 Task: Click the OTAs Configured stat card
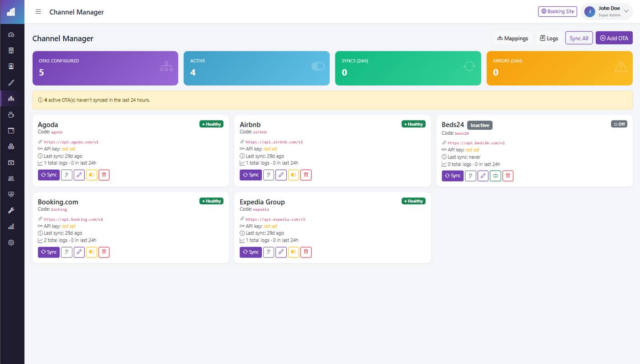pyautogui.click(x=105, y=68)
